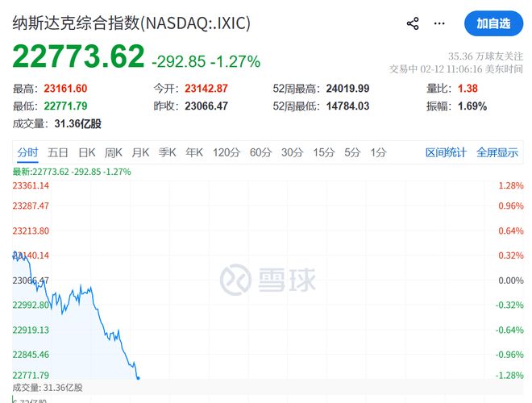Switch to the 分时 chart tab
The image size is (532, 403).
(27, 152)
